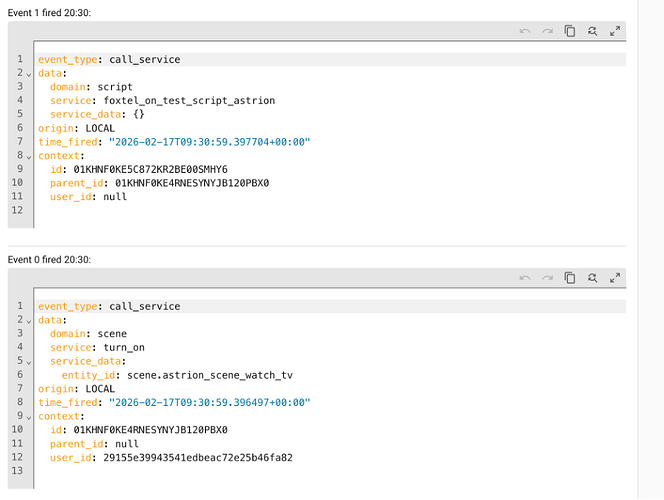
Task: Fold the service_data section in Event 0
Action: pyautogui.click(x=29, y=361)
